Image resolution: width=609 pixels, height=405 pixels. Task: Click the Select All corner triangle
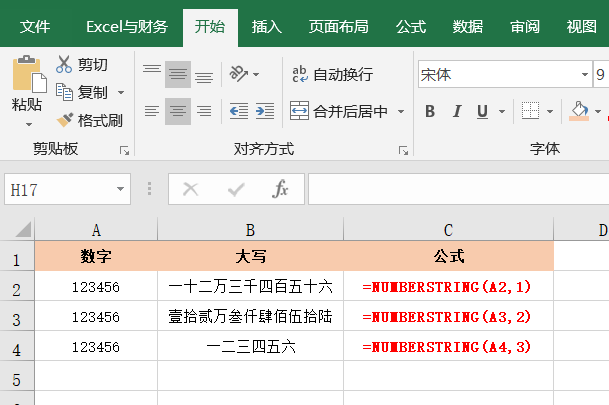pyautogui.click(x=23, y=229)
